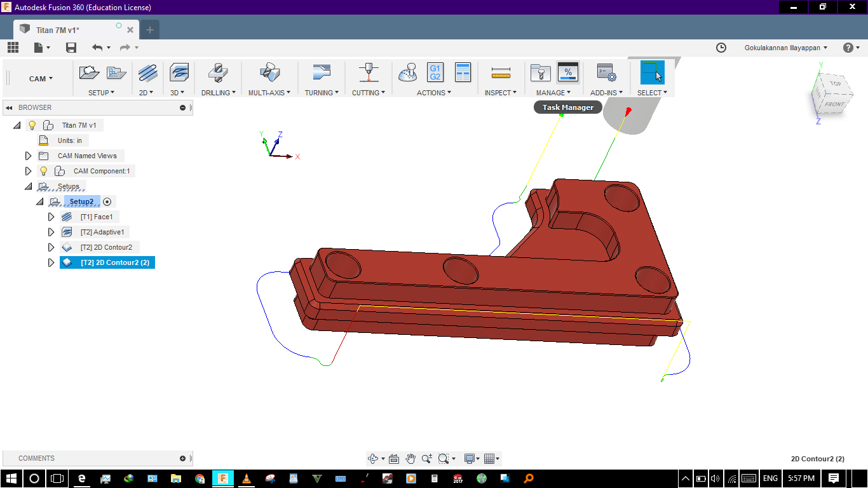The height and width of the screenshot is (488, 868).
Task: Select the [T1] Face1 operation
Action: 96,217
